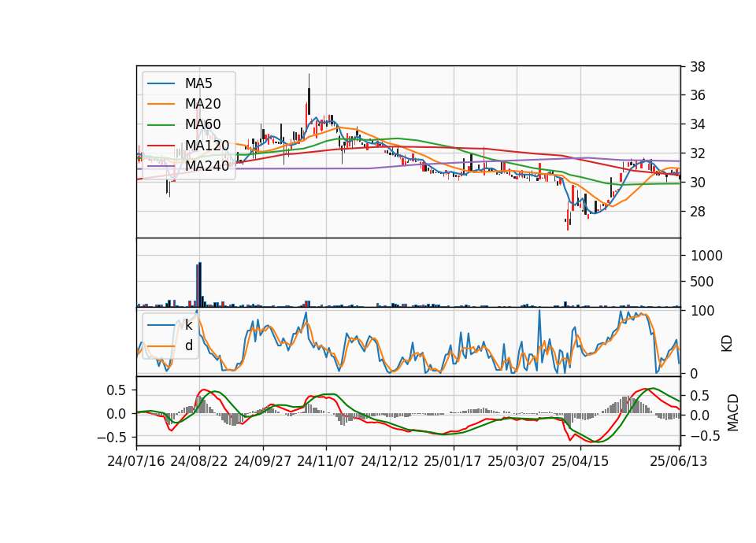756x543 pixels.
Task: Click the volume axis value 1000
Action: [706, 256]
